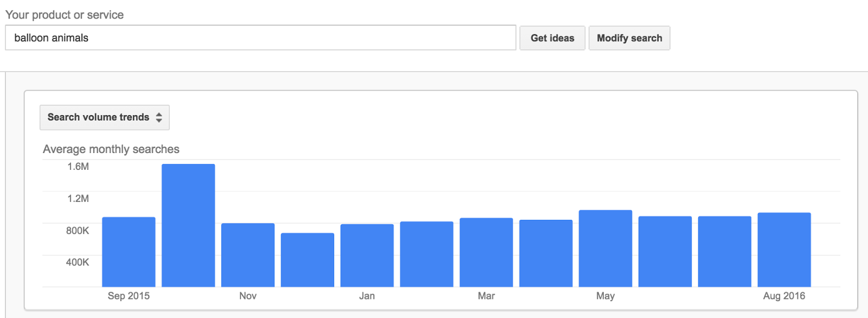Click the Average monthly searches heading
This screenshot has width=868, height=318.
(x=111, y=149)
